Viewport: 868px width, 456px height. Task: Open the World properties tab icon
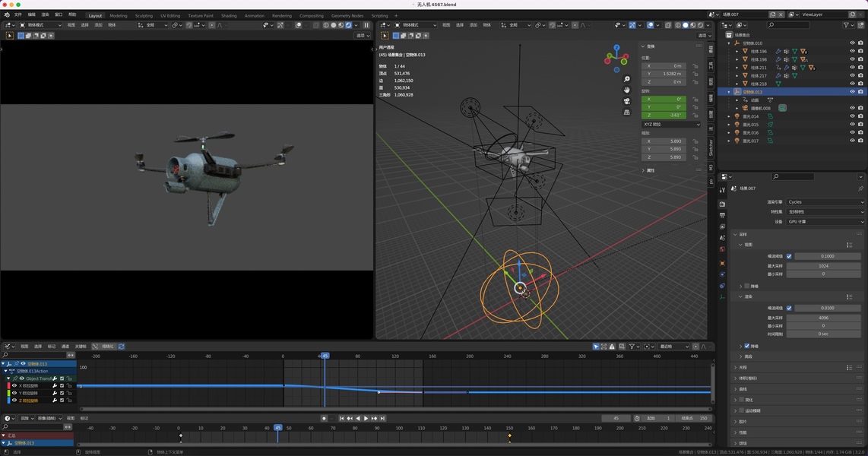pyautogui.click(x=722, y=249)
